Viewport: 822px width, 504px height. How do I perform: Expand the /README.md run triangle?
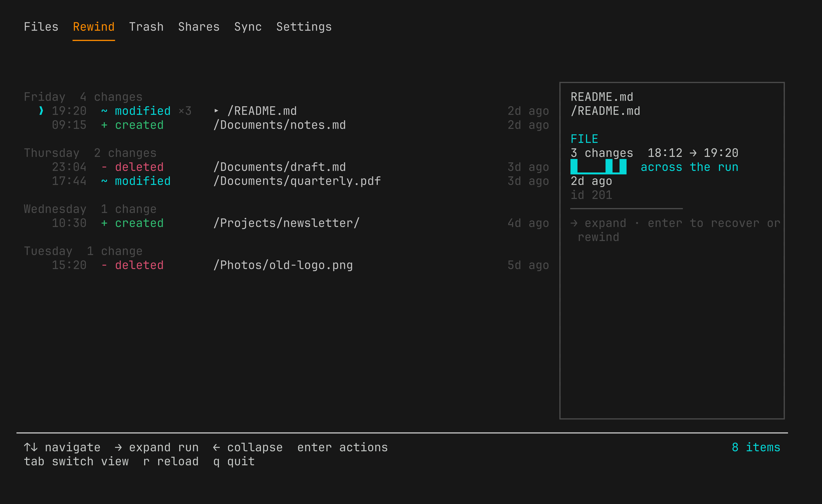217,111
